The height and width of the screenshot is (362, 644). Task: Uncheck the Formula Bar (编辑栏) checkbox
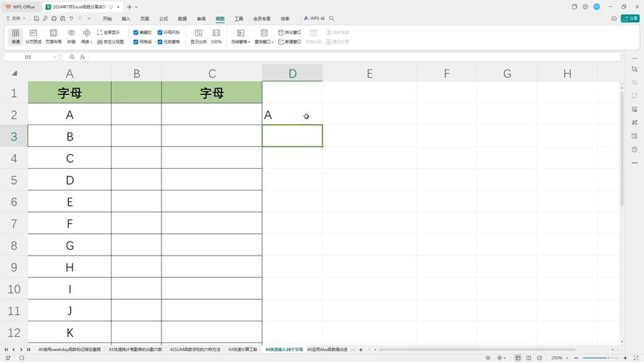tap(136, 33)
